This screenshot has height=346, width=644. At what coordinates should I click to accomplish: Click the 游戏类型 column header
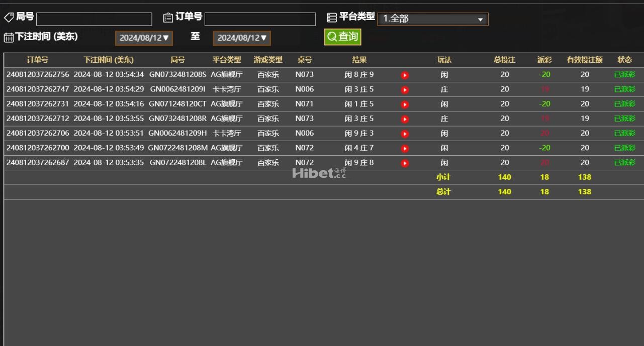tap(268, 60)
